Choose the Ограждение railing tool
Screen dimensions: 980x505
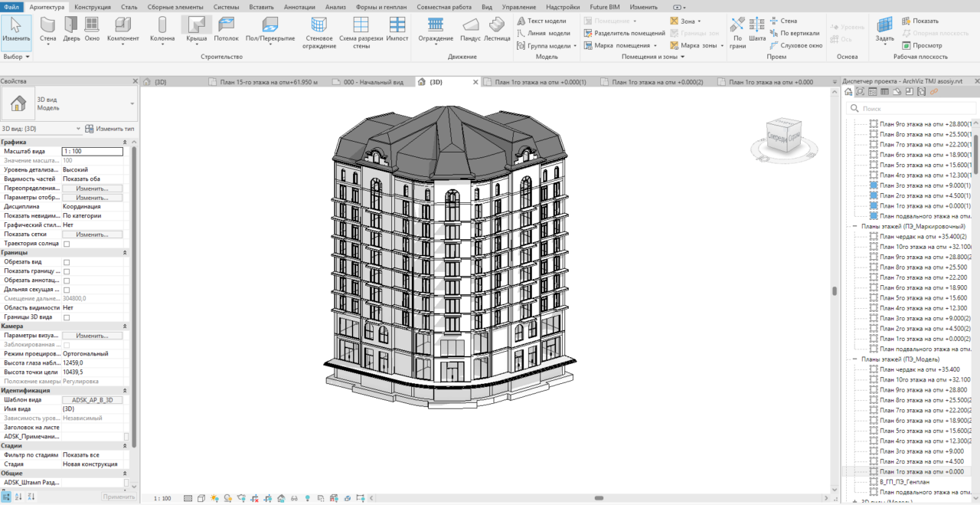[x=435, y=31]
